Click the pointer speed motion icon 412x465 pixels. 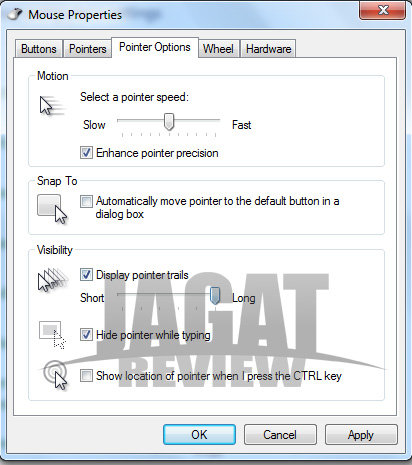pyautogui.click(x=52, y=106)
